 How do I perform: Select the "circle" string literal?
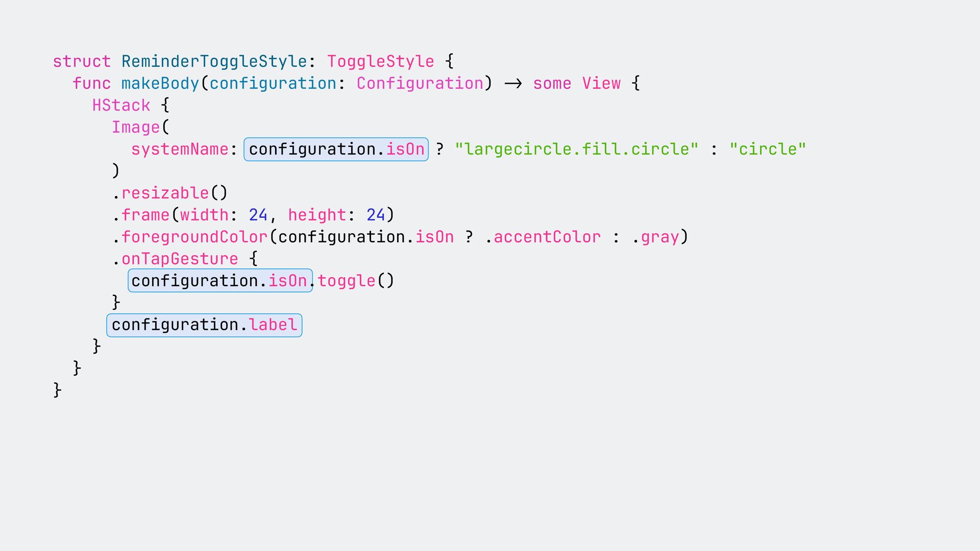click(768, 149)
